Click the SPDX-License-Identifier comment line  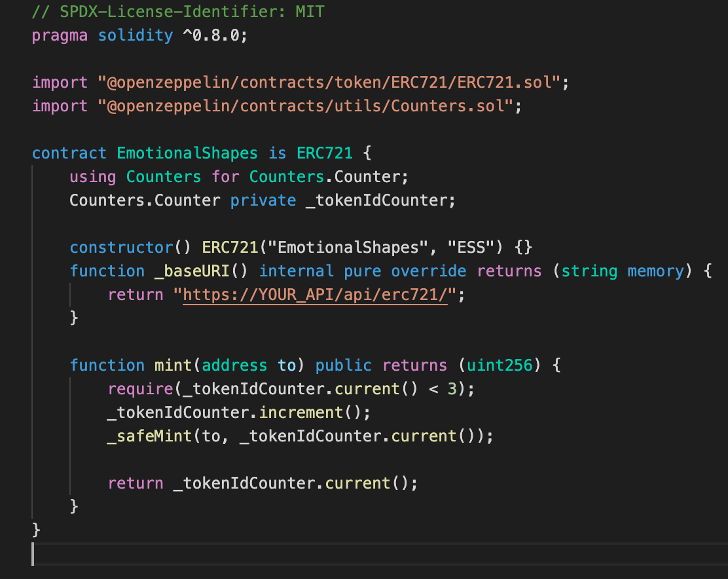tap(178, 12)
